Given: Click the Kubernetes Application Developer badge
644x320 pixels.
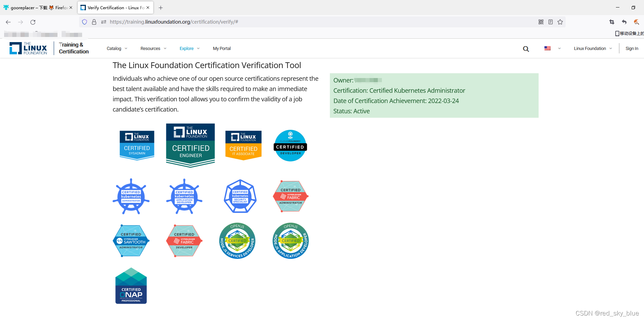Looking at the screenshot, I should (184, 196).
